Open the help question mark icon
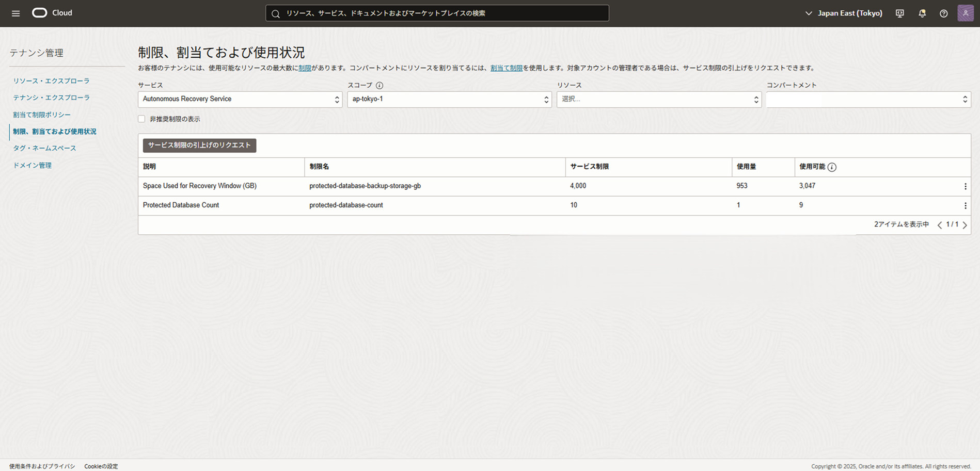This screenshot has height=471, width=980. (x=943, y=13)
